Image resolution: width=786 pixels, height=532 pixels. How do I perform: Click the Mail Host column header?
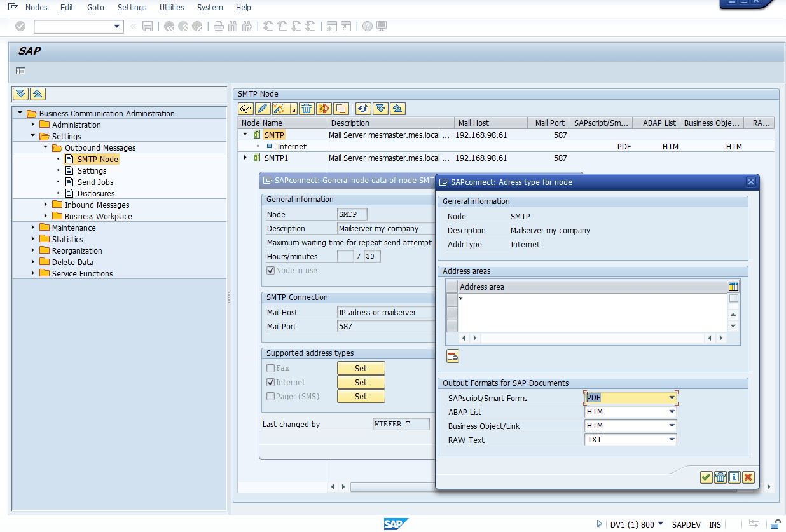pyautogui.click(x=491, y=123)
